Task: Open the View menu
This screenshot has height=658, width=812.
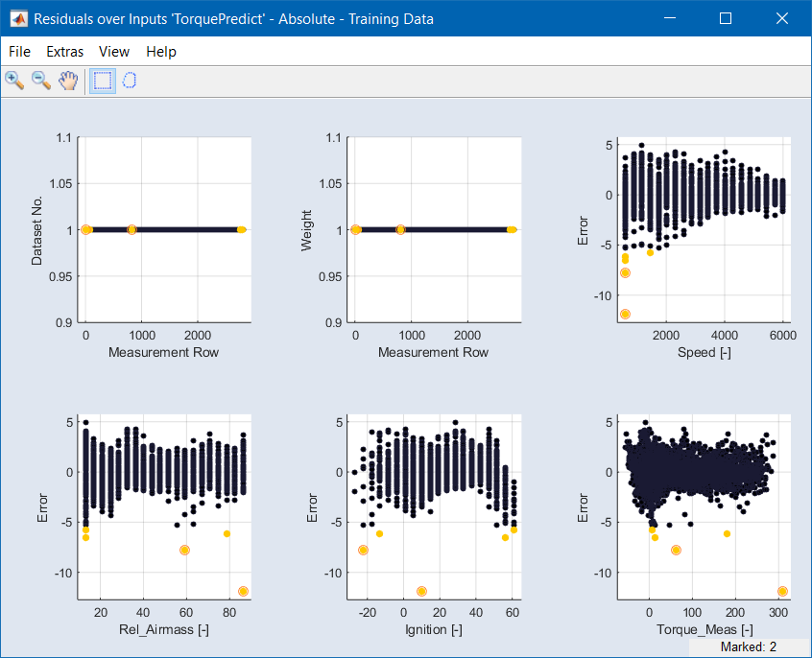Action: click(113, 52)
